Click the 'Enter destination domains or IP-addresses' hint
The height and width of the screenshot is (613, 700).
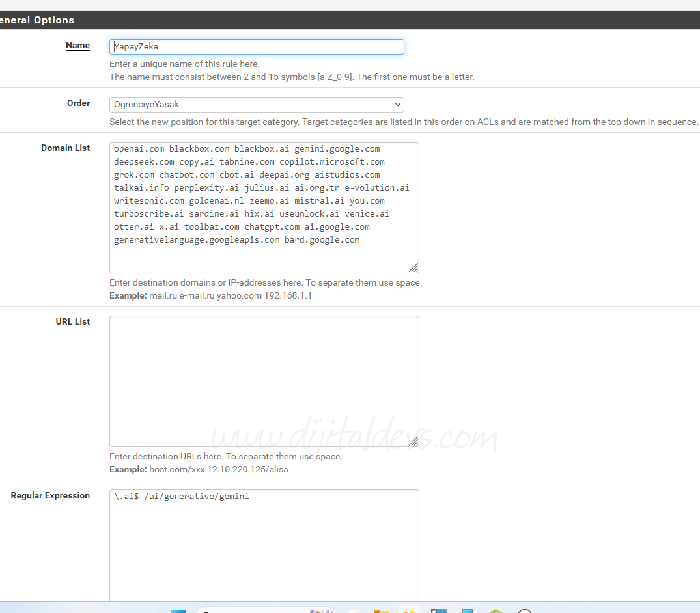(x=266, y=283)
